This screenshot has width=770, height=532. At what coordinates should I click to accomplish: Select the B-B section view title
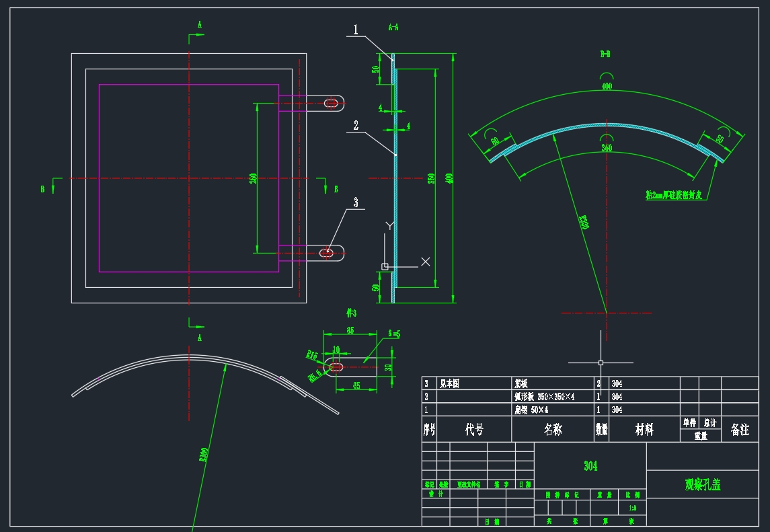(x=605, y=54)
